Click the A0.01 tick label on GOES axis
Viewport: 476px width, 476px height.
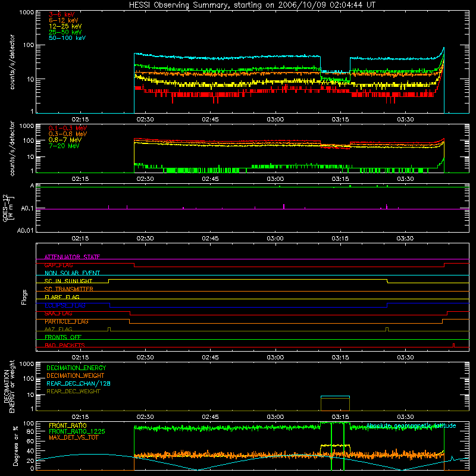click(26, 230)
